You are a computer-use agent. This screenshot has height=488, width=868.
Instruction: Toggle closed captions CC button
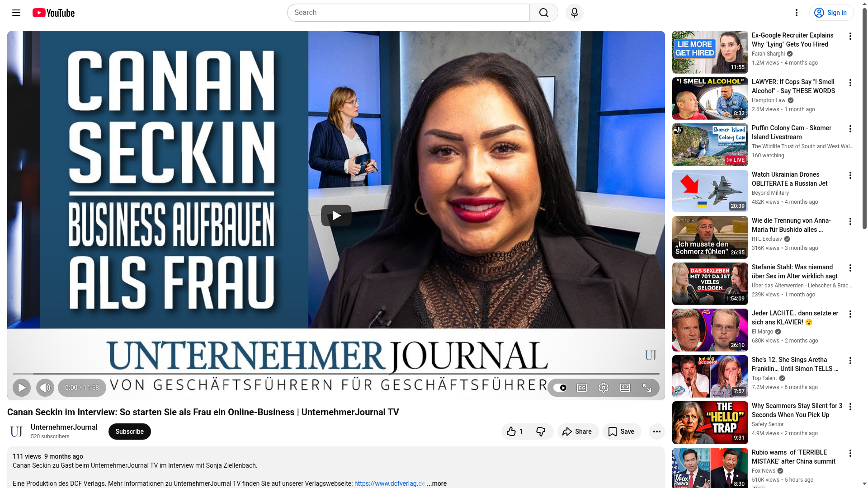(x=582, y=388)
